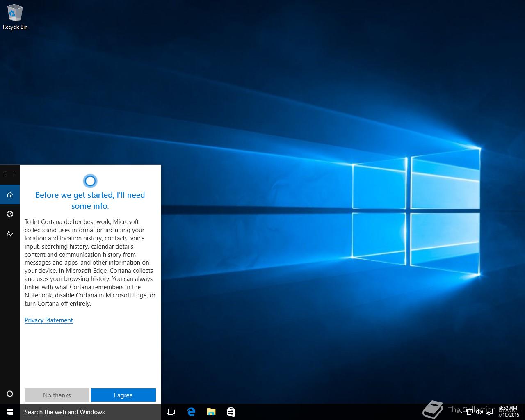Expand the Cortana hamburger menu
The height and width of the screenshot is (420, 525).
[x=10, y=175]
